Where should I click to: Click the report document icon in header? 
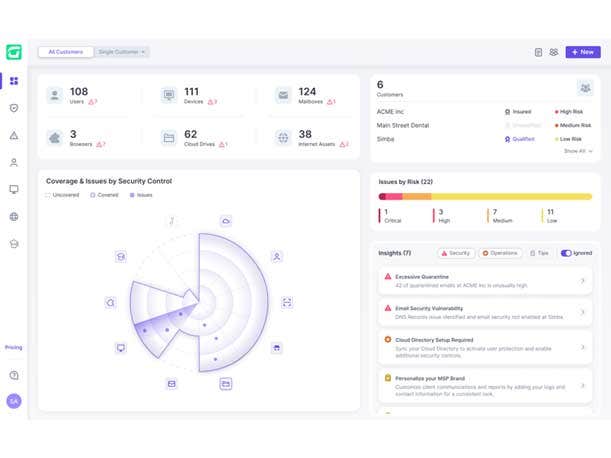tap(538, 52)
